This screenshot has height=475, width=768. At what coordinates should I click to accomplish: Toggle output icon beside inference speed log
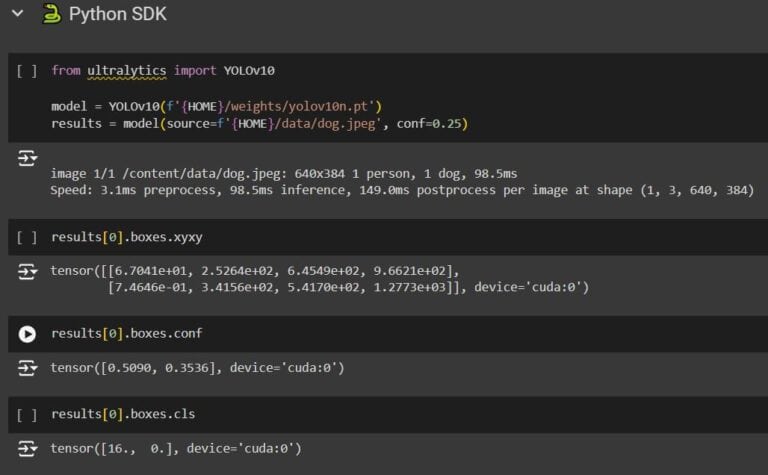(x=27, y=159)
